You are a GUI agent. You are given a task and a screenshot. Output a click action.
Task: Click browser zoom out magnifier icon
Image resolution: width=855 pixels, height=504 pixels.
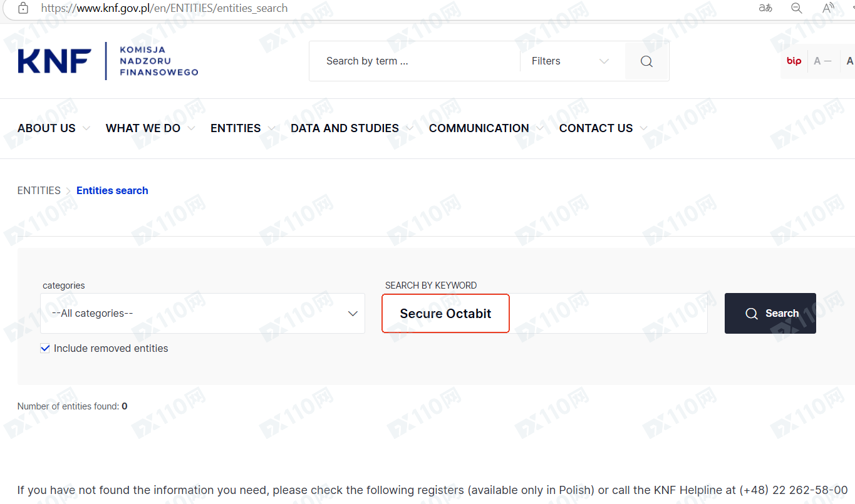[797, 8]
